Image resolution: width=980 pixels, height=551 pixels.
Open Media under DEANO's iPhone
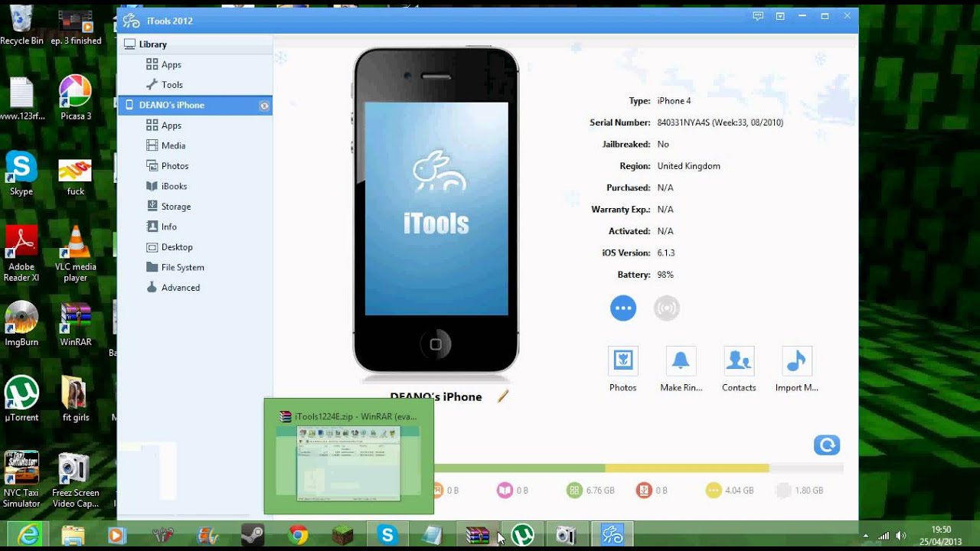click(x=173, y=145)
